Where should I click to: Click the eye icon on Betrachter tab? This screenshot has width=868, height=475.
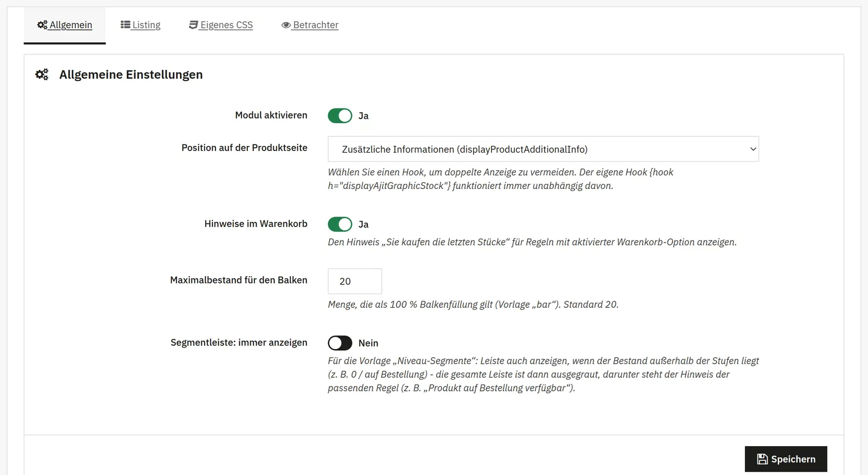click(286, 25)
